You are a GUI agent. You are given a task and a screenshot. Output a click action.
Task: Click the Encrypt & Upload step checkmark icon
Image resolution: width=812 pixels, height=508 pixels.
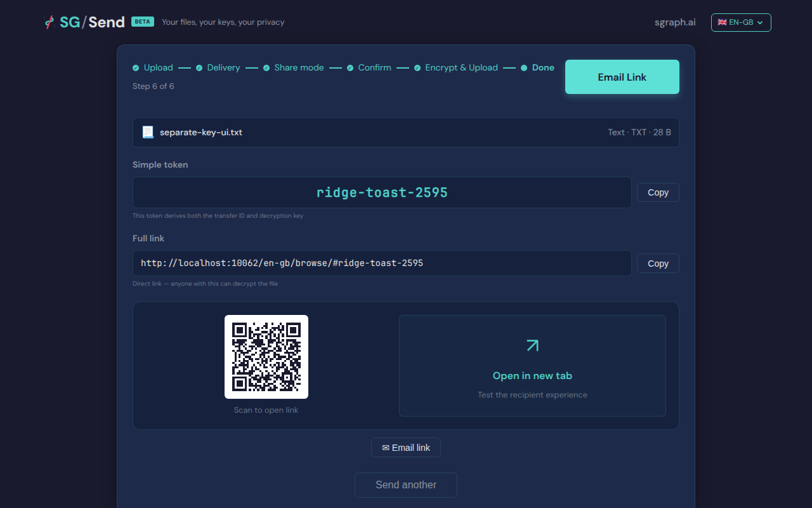[x=417, y=68]
